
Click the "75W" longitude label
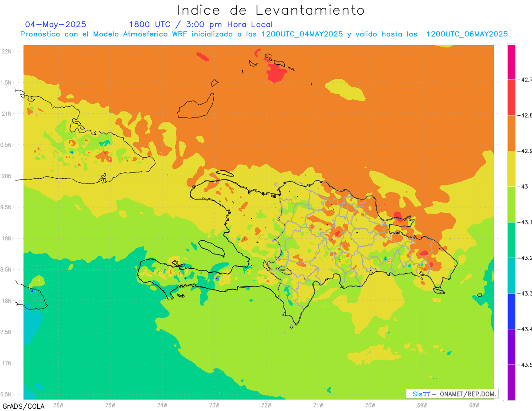click(110, 405)
